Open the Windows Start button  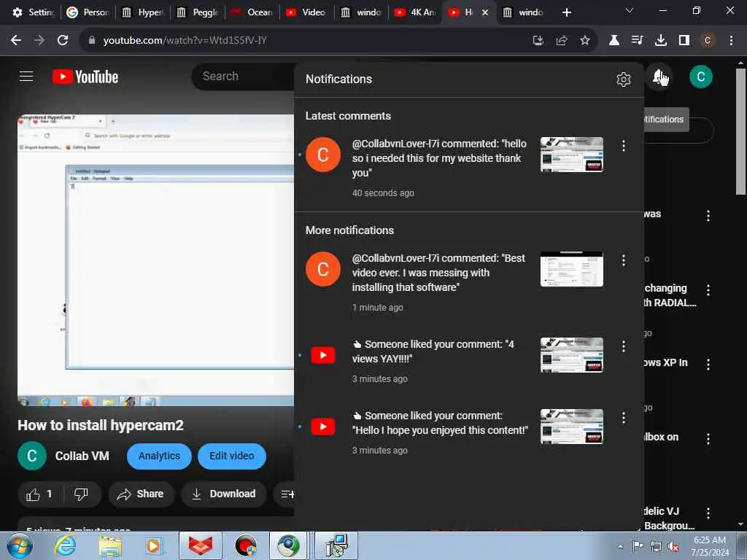coord(20,545)
